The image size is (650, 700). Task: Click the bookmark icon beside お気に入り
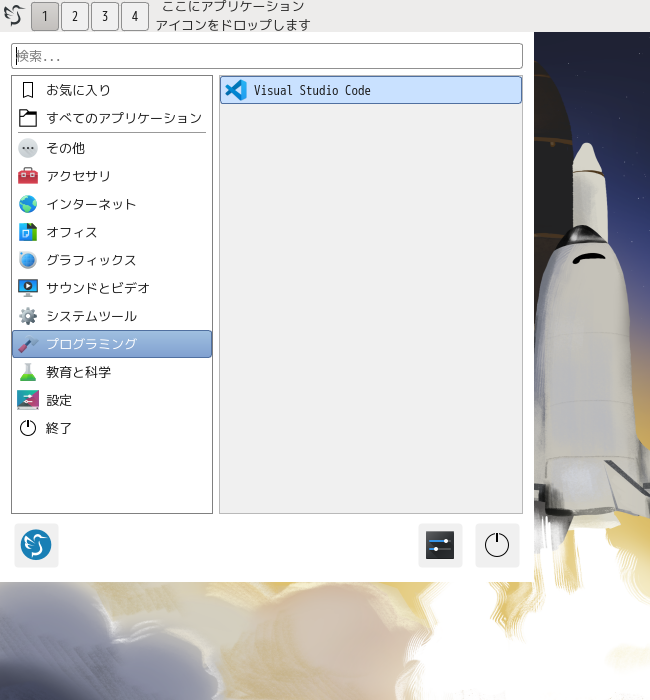28,90
